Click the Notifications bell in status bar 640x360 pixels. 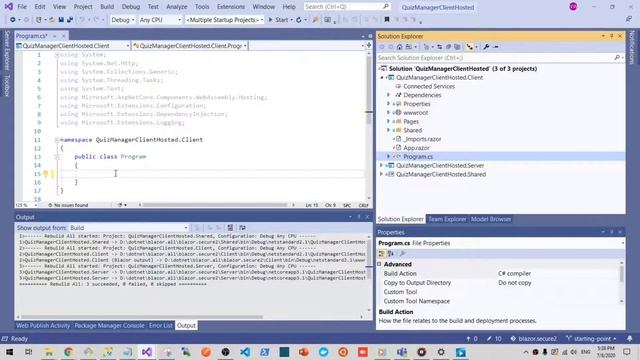[x=630, y=339]
